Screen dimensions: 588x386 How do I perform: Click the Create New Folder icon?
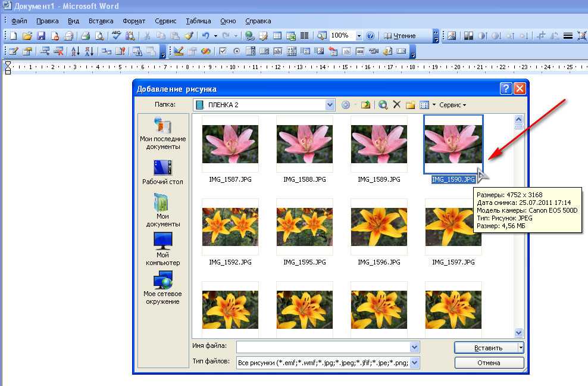pyautogui.click(x=410, y=105)
